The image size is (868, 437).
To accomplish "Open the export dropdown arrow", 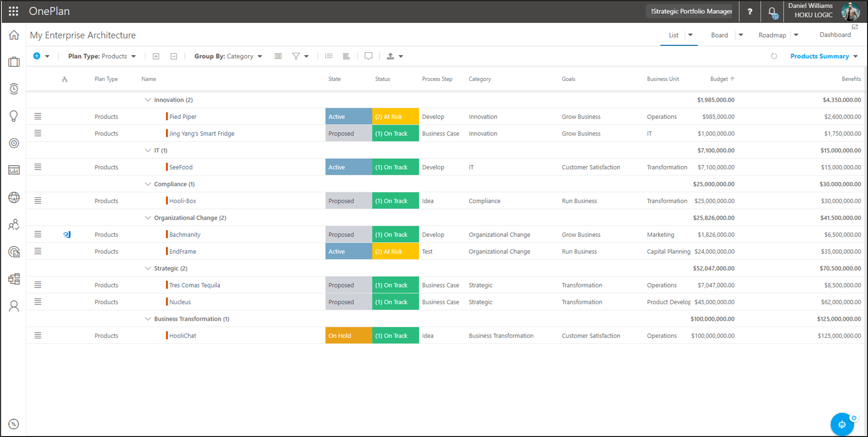I will click(401, 56).
